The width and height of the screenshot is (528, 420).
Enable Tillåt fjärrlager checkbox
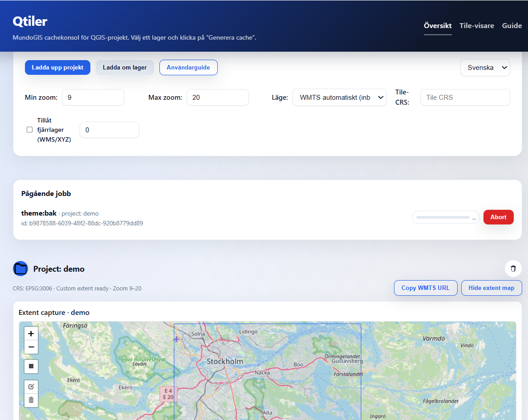pos(30,130)
